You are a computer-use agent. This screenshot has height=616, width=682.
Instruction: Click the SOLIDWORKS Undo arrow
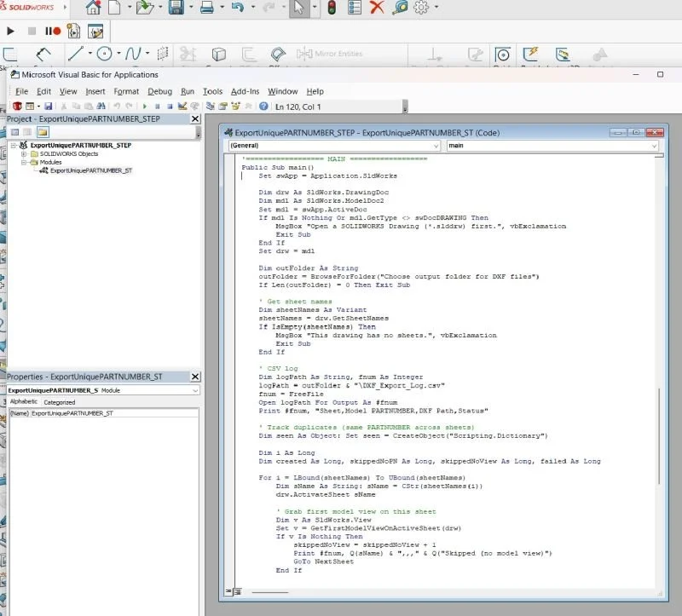coord(238,8)
